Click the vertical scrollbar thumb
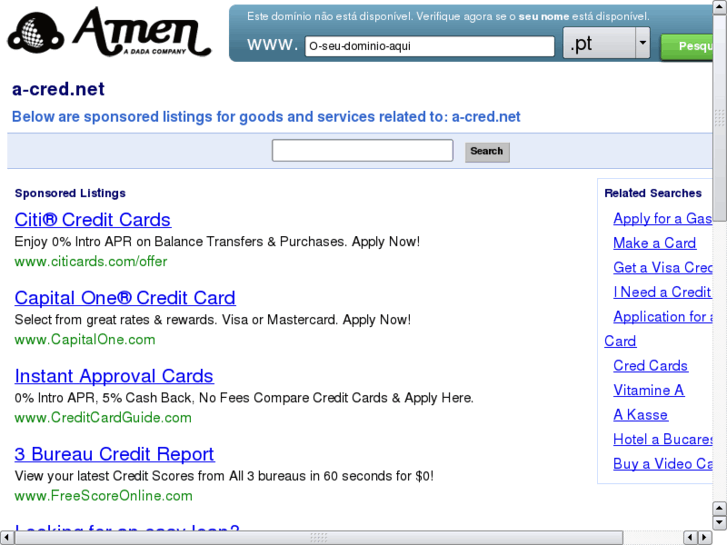 pyautogui.click(x=720, y=118)
